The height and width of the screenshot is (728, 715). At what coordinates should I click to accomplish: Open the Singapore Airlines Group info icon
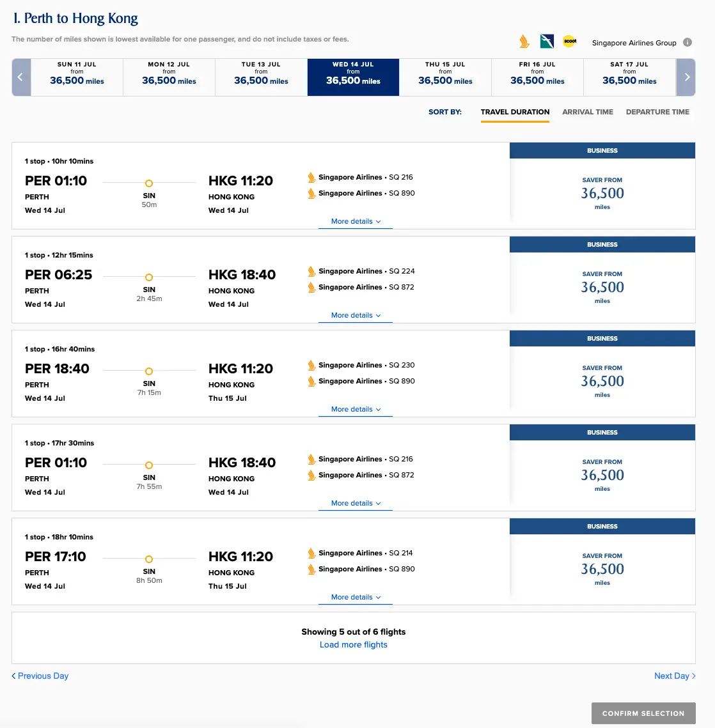687,43
